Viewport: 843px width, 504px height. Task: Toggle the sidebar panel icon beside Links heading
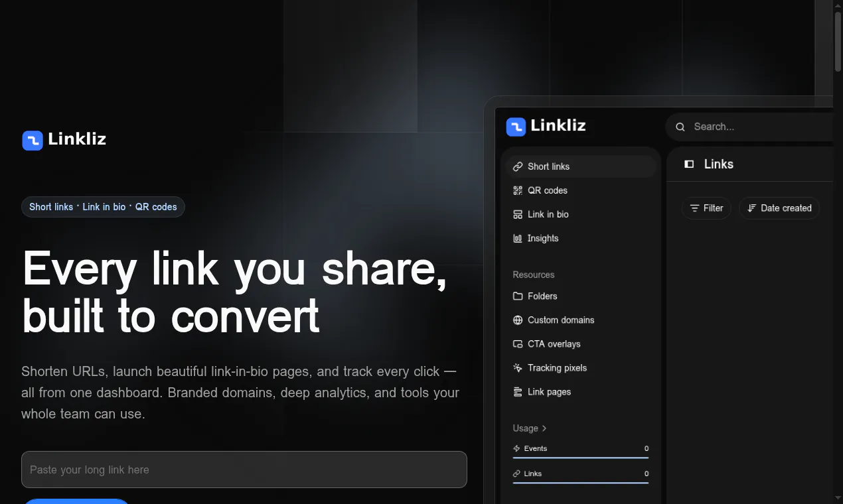(x=689, y=164)
